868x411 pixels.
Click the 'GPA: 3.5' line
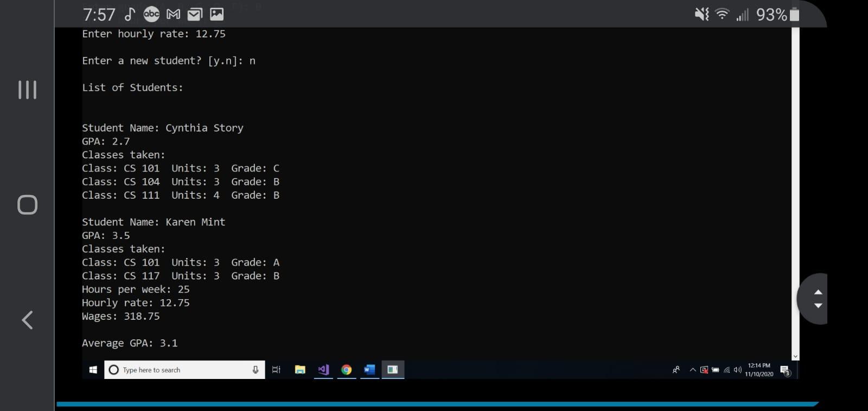point(106,236)
